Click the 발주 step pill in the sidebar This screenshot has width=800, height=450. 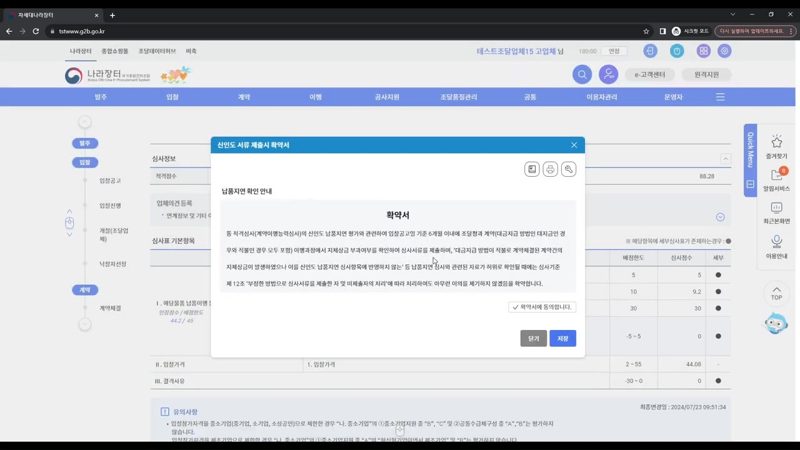[x=85, y=143]
